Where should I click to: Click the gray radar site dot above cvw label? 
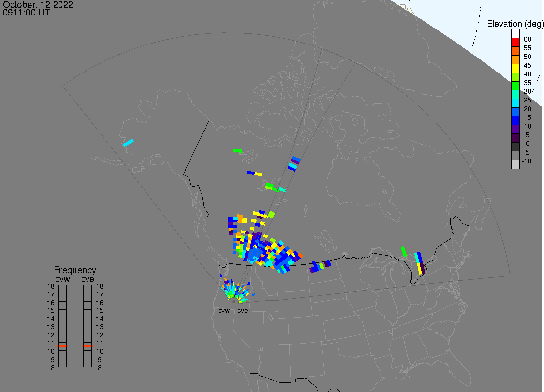point(234,302)
